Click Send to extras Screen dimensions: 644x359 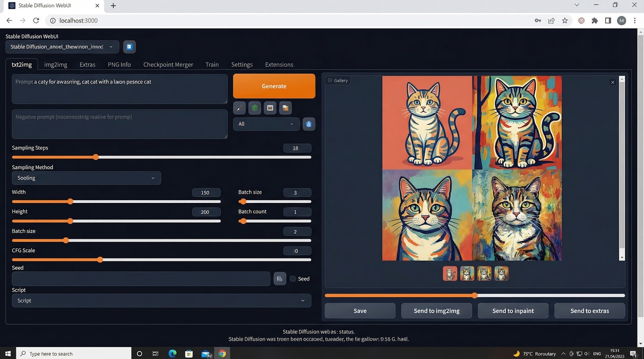coord(590,311)
